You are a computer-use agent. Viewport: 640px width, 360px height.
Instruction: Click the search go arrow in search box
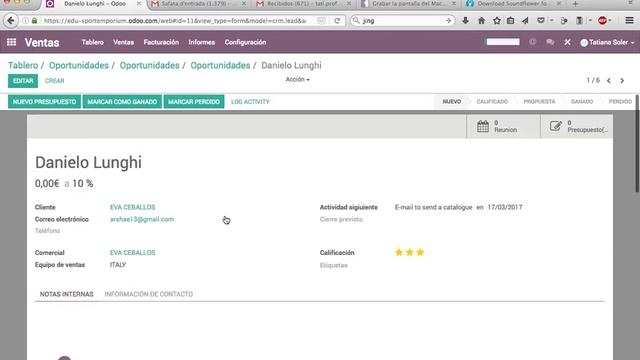click(448, 20)
